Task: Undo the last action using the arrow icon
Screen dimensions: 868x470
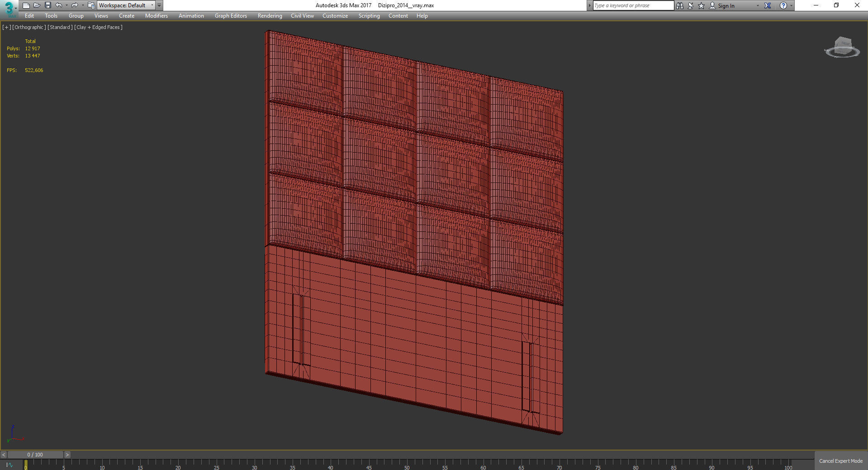Action: click(x=58, y=5)
